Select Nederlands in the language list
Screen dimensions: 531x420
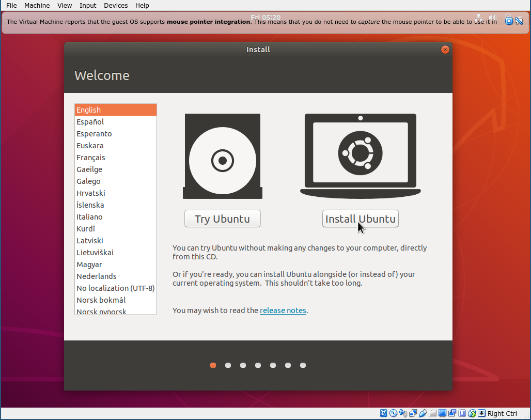(x=116, y=276)
